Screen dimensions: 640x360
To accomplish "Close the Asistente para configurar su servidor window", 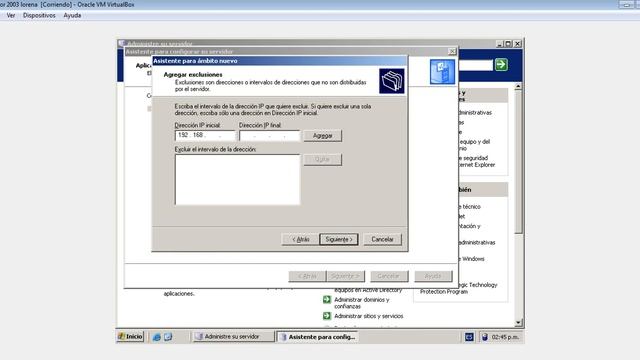I will [452, 51].
